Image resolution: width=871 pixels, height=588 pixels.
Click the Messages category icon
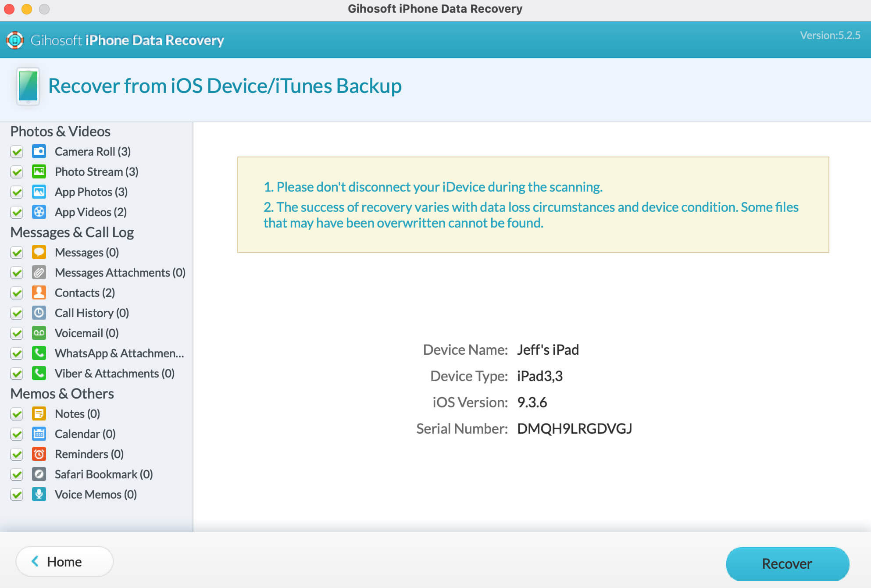(x=40, y=251)
